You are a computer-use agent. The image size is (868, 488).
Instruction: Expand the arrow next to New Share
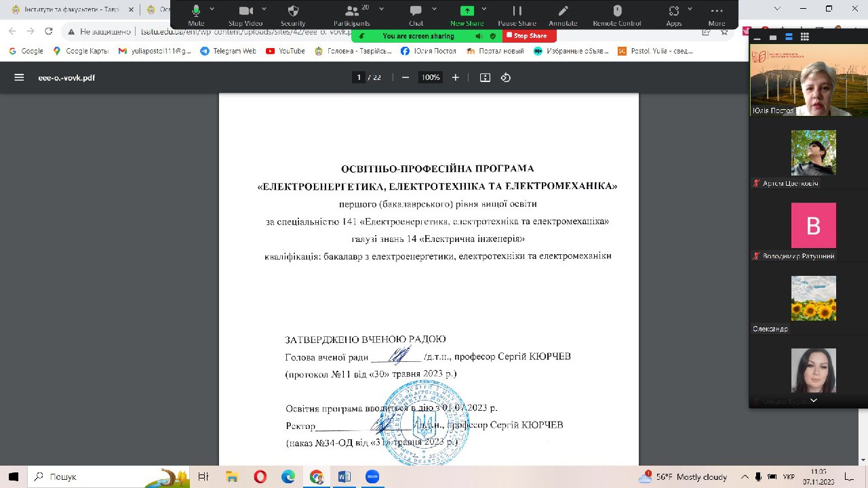[x=484, y=9]
